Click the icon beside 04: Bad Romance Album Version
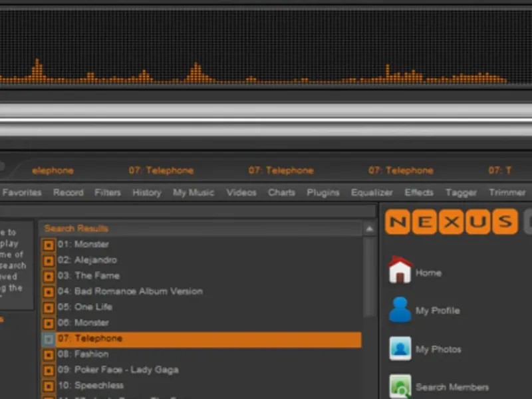 pos(49,292)
